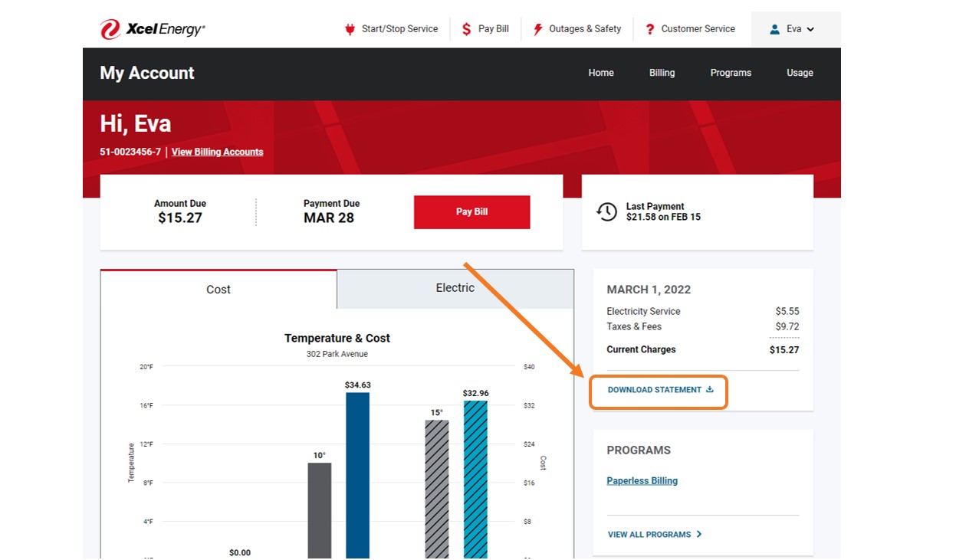
Task: Open Customer Service via the question mark icon
Action: tap(650, 28)
